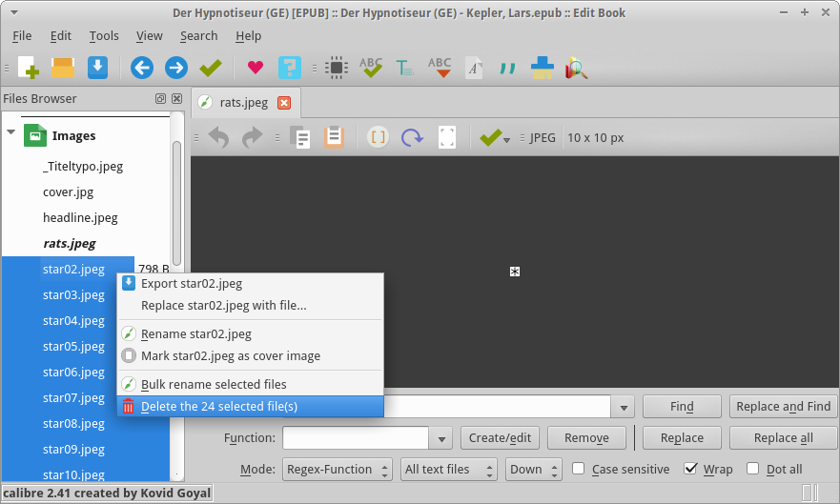Click the orange brackets trim icon
The width and height of the screenshot is (840, 504).
(378, 137)
